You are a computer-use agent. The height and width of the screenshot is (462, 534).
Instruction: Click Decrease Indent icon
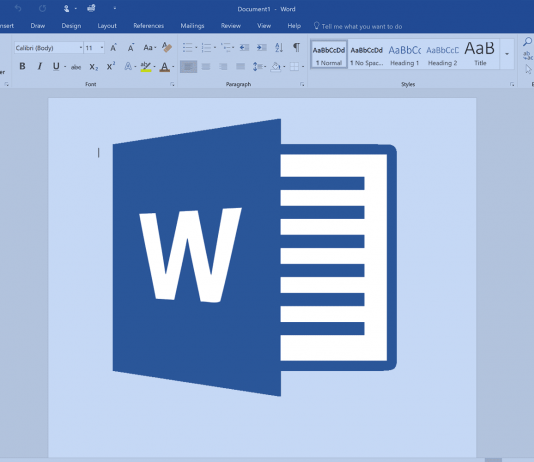(x=244, y=47)
